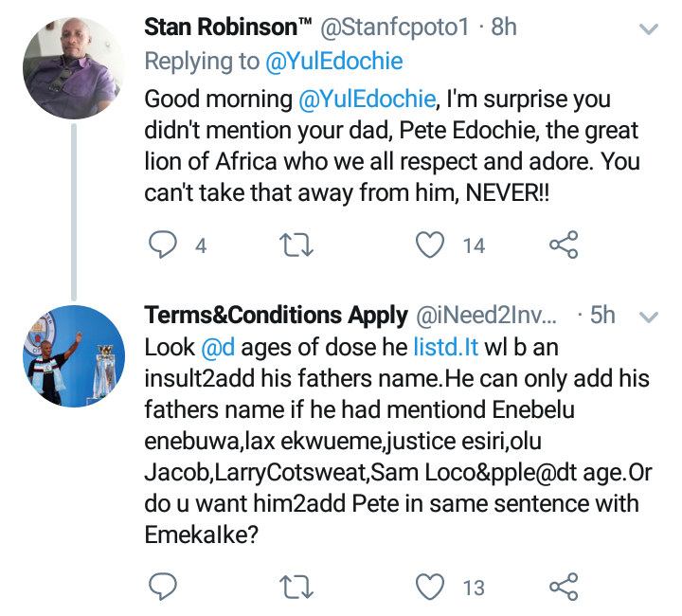Screen dimensions: 682x616
Task: Share the Terms&Conditions Apply tweet
Action: [564, 588]
